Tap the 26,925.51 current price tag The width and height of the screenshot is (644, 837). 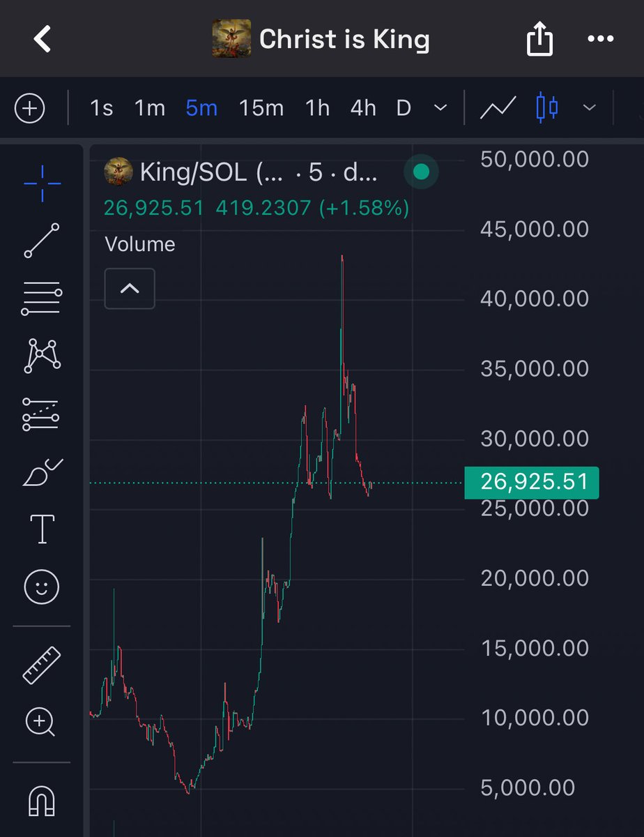tap(531, 482)
